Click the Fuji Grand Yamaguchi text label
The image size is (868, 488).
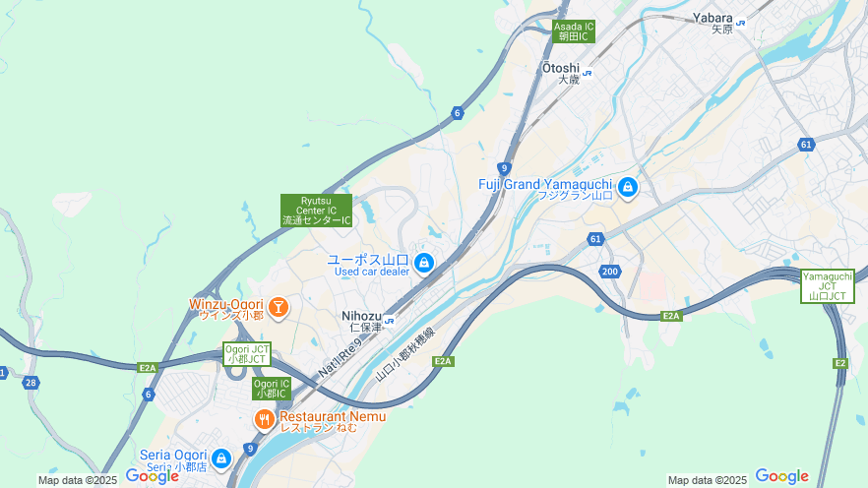point(545,184)
